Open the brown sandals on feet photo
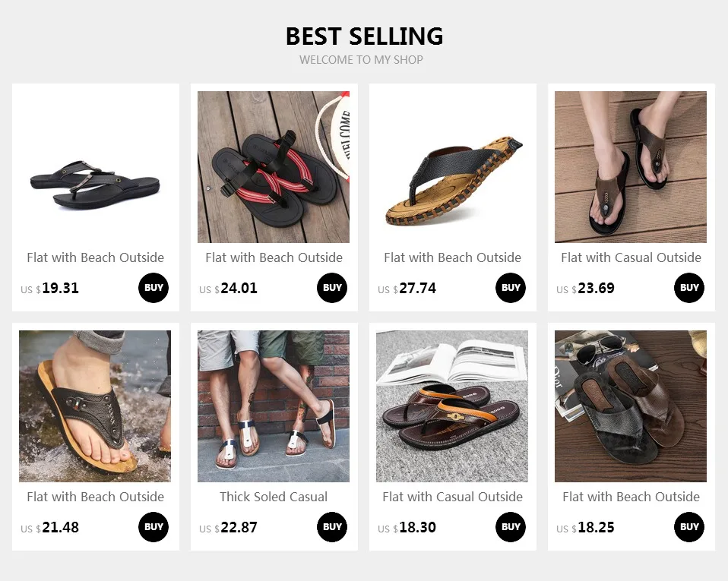The image size is (728, 581). click(631, 167)
